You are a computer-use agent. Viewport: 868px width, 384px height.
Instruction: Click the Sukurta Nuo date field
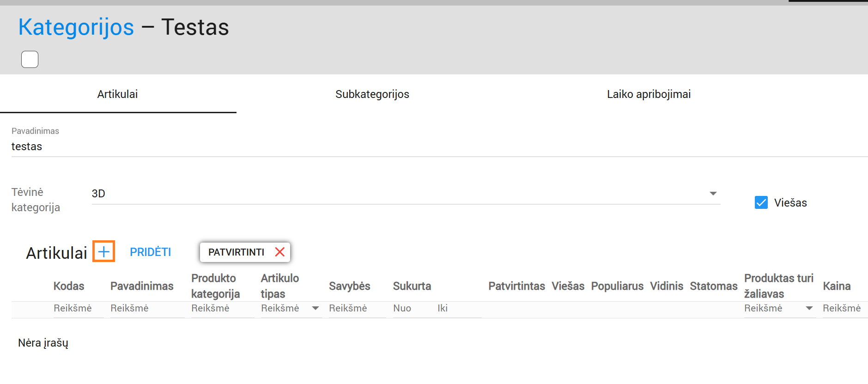pos(411,308)
